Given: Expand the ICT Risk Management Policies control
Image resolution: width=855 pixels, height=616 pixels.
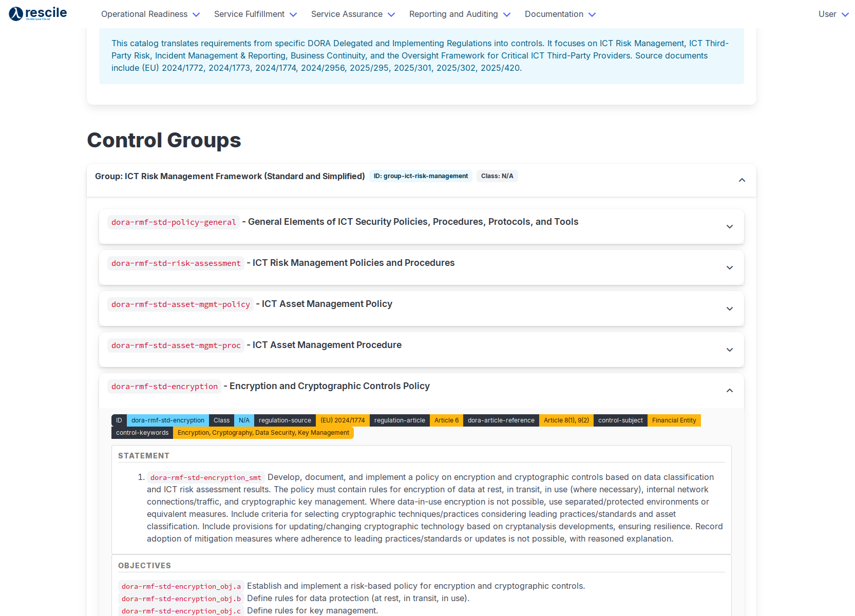Looking at the screenshot, I should tap(729, 267).
